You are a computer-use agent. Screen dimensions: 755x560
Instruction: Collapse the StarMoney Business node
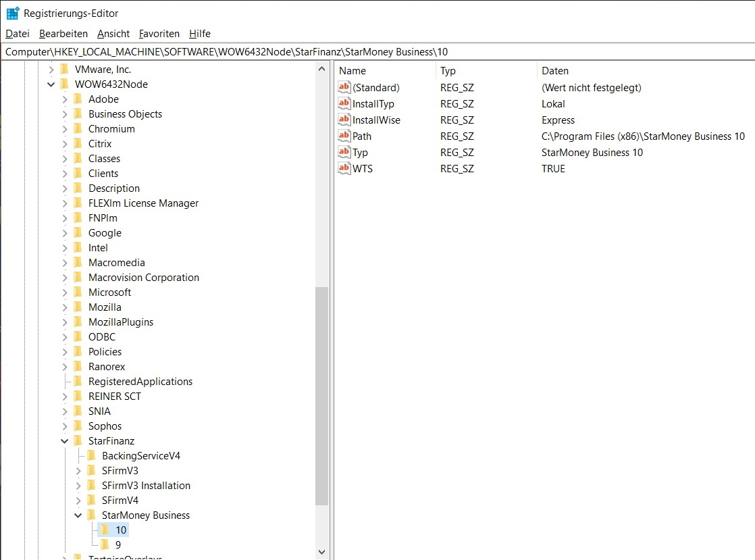78,515
